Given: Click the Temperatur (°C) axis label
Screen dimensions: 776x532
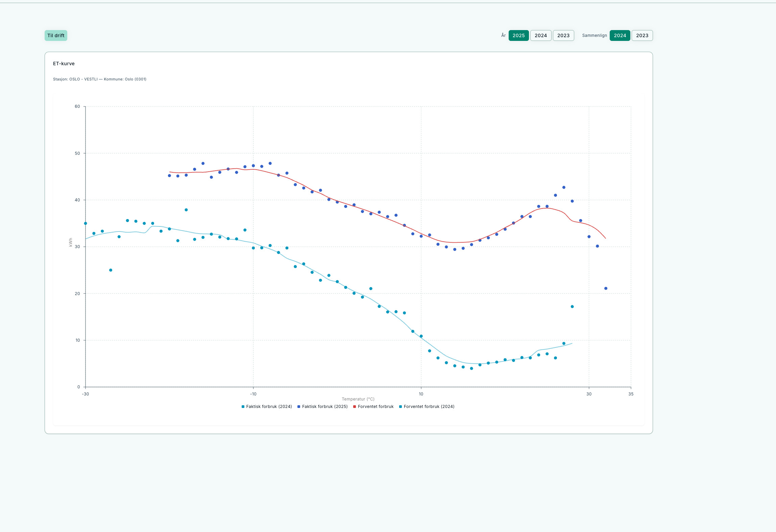Looking at the screenshot, I should coord(358,399).
